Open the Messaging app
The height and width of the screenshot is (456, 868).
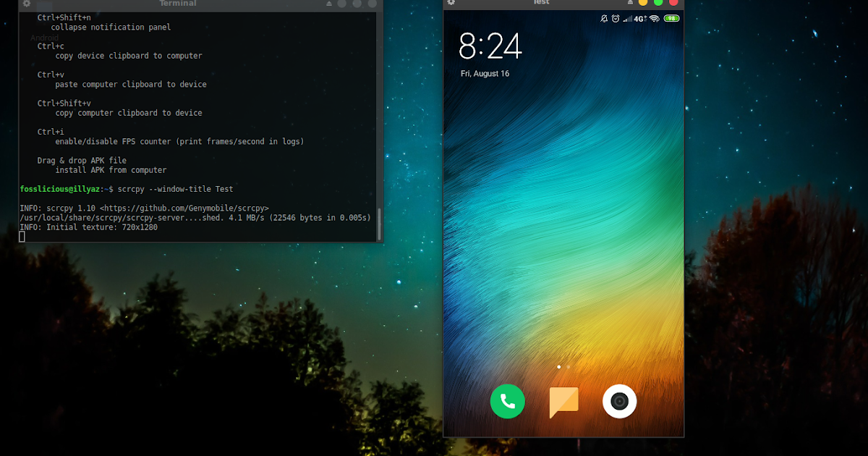[563, 401]
